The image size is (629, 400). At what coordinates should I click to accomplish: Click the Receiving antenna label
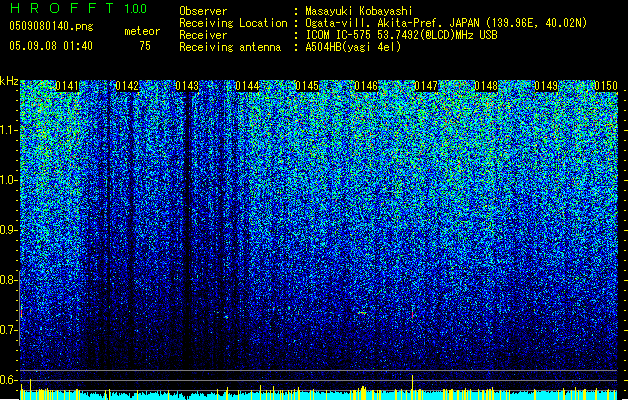coord(230,47)
